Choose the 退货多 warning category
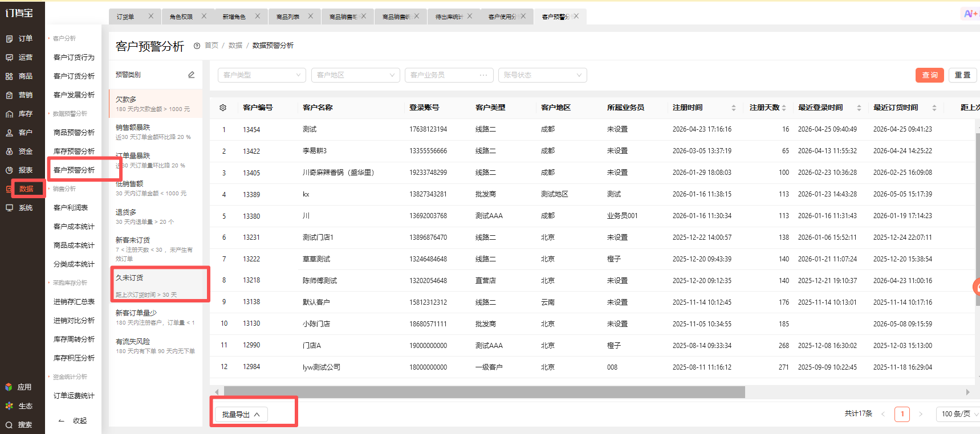This screenshot has width=980, height=434. [155, 216]
